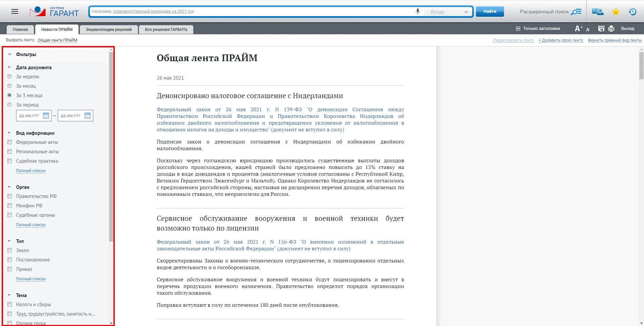
Task: Open Federal law N 156-ФЗ link
Action: point(280,245)
